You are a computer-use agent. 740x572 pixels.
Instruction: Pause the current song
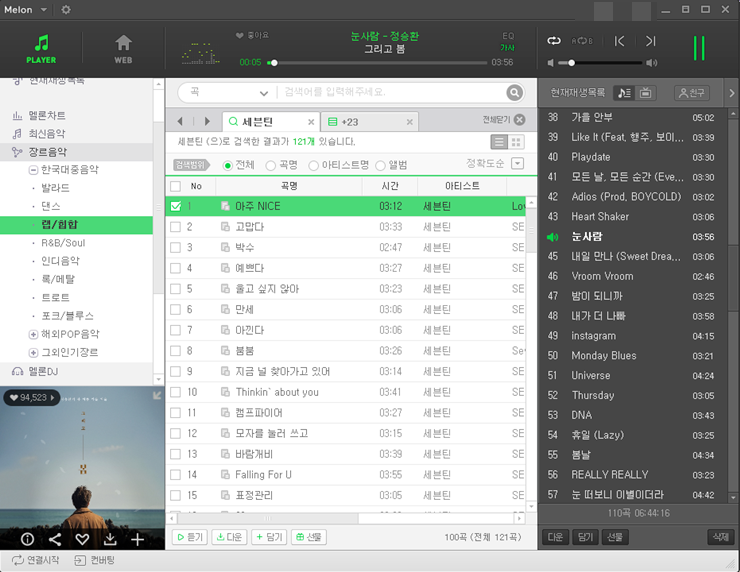coord(699,48)
